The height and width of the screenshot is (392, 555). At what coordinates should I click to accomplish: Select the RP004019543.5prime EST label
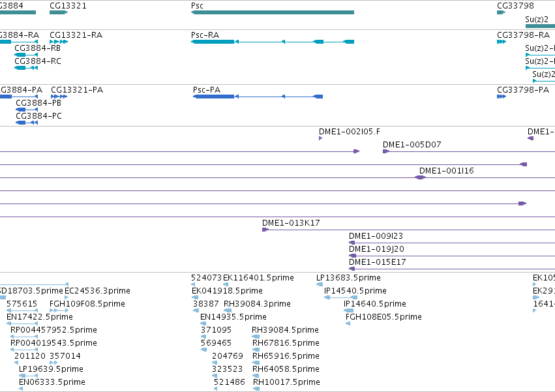tap(53, 343)
